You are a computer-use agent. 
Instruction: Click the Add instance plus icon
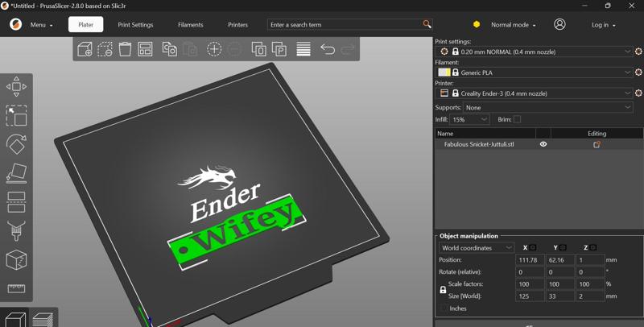pos(214,49)
